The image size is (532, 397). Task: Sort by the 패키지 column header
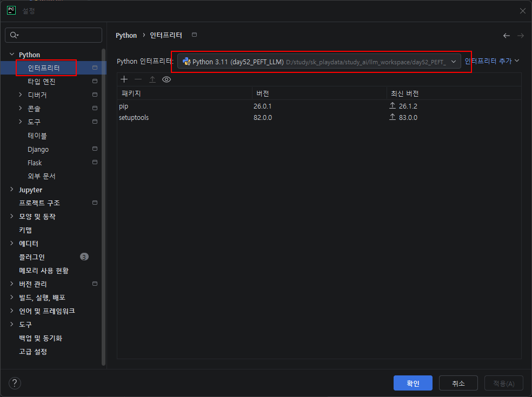[x=184, y=93]
